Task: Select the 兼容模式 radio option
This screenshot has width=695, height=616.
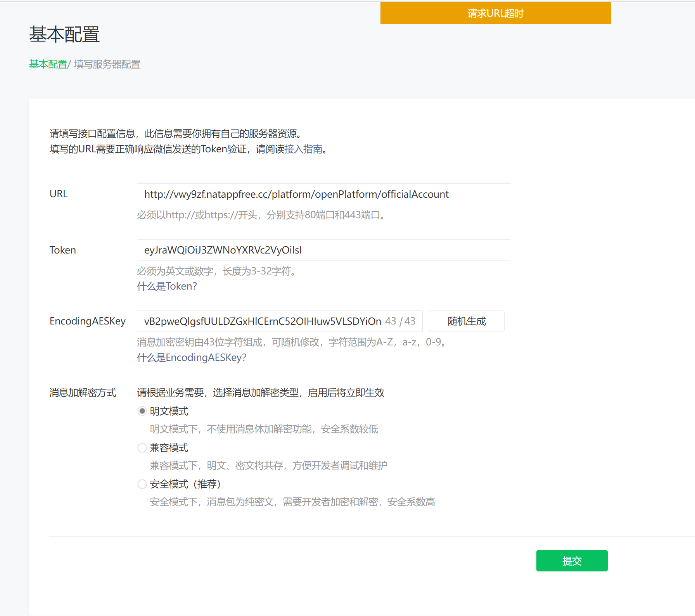Action: [142, 448]
